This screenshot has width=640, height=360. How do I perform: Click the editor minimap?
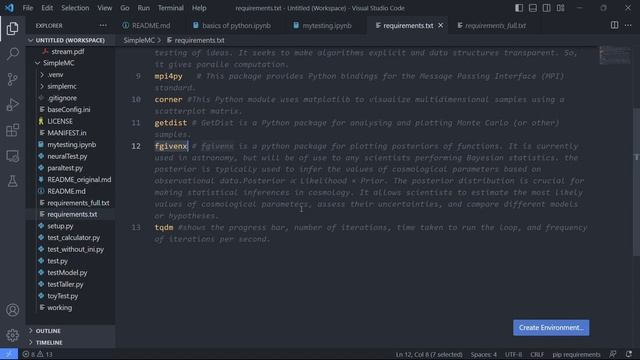pos(615,56)
